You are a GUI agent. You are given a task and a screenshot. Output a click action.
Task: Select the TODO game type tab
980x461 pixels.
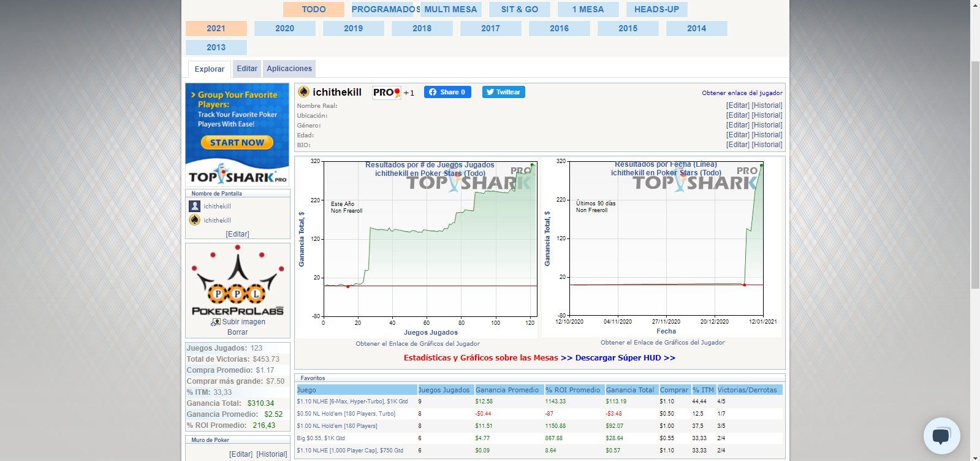[314, 9]
